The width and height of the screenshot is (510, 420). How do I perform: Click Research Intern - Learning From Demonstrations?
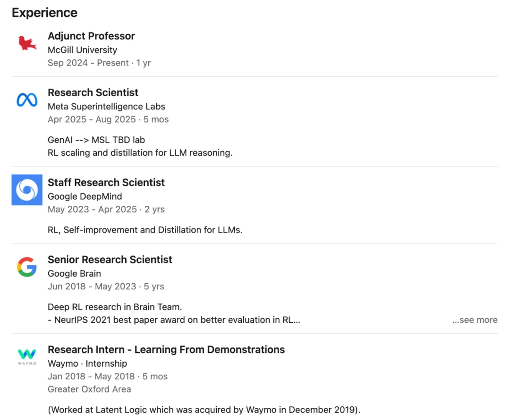tap(166, 350)
